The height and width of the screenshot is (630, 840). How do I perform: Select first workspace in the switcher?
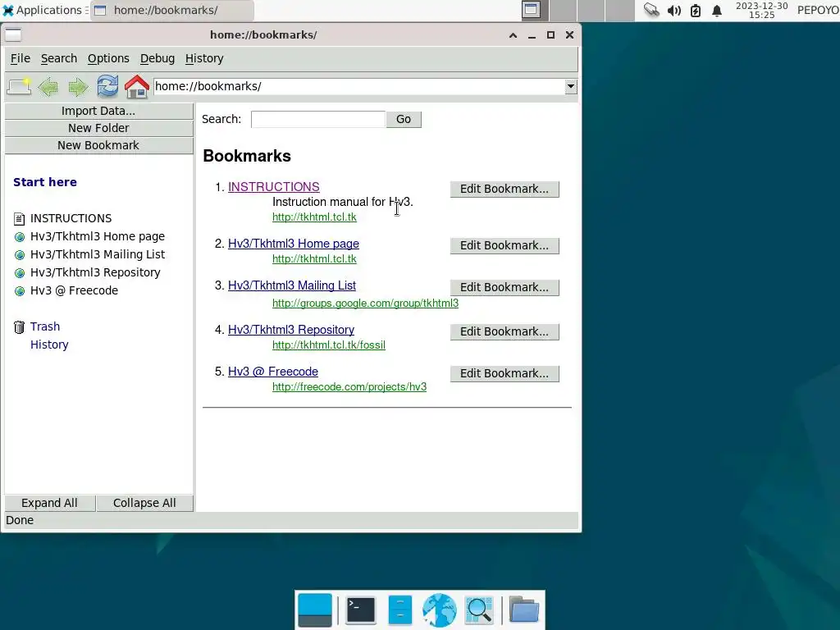532,10
